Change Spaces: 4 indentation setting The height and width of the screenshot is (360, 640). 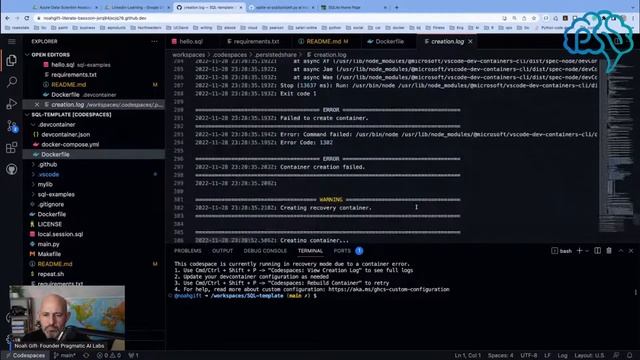pos(500,356)
